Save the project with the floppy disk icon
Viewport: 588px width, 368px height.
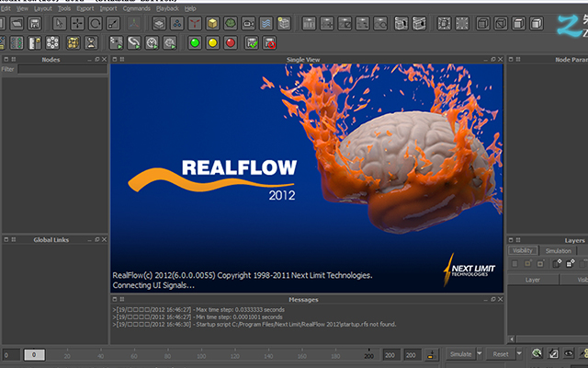point(35,23)
